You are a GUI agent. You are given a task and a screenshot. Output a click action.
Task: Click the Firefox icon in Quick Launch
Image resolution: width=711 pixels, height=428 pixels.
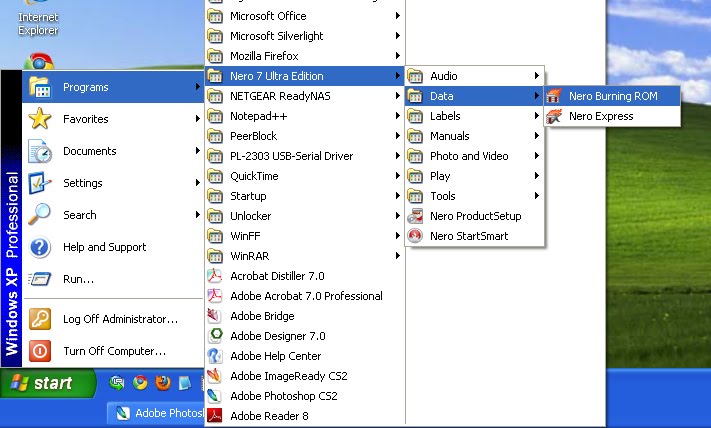(x=163, y=383)
